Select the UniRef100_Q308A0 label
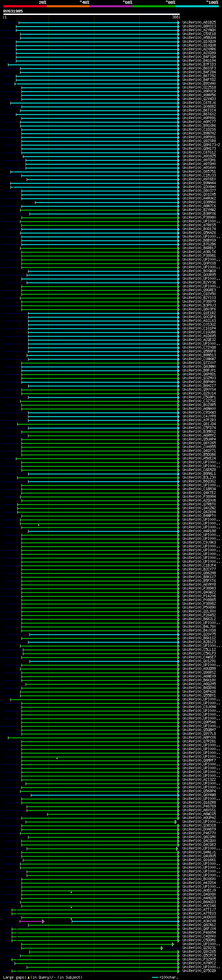This screenshot has height=980, width=222. 199,187
